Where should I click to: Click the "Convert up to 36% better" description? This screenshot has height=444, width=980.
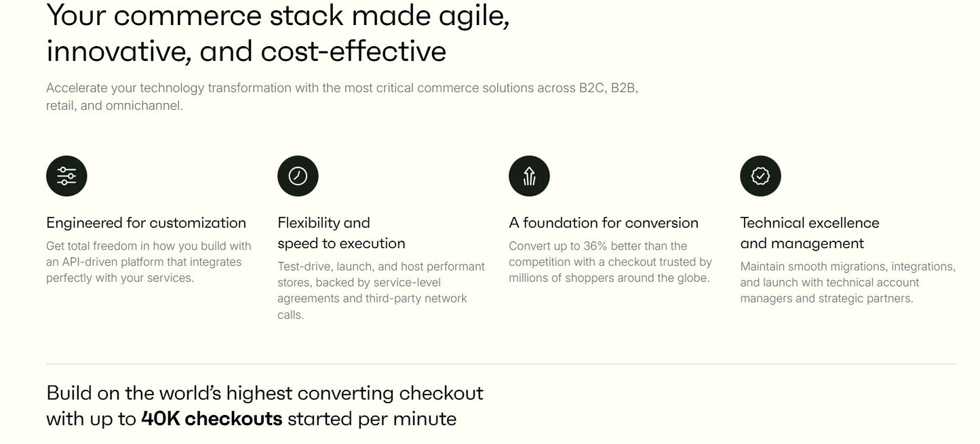[610, 262]
